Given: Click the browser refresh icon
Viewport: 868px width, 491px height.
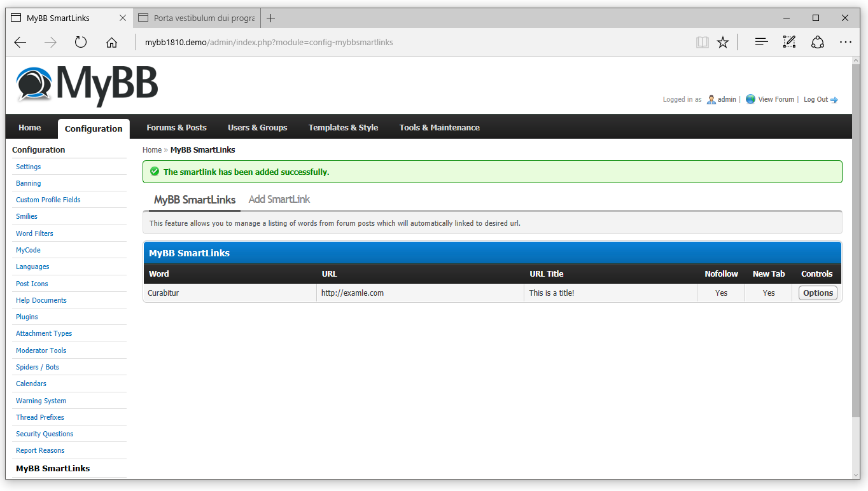Looking at the screenshot, I should 81,43.
